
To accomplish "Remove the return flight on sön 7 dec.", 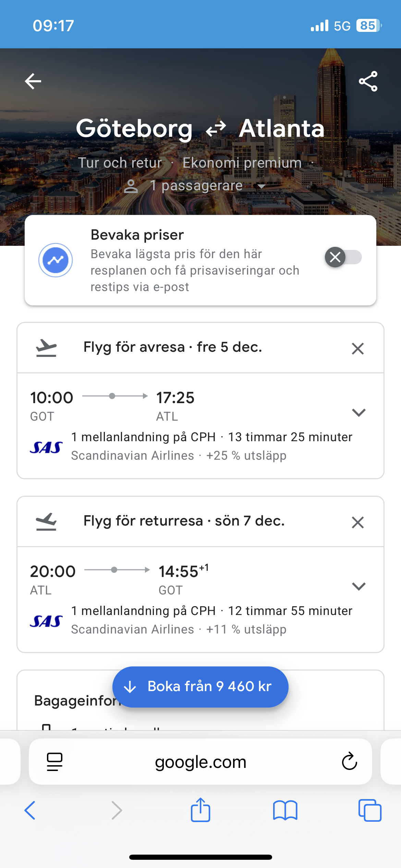I will point(357,522).
